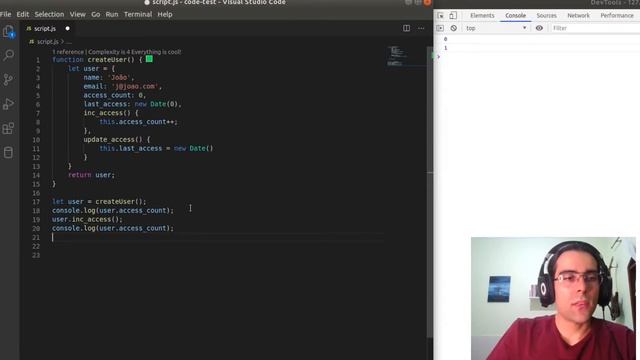Open the File menu

click(x=6, y=14)
